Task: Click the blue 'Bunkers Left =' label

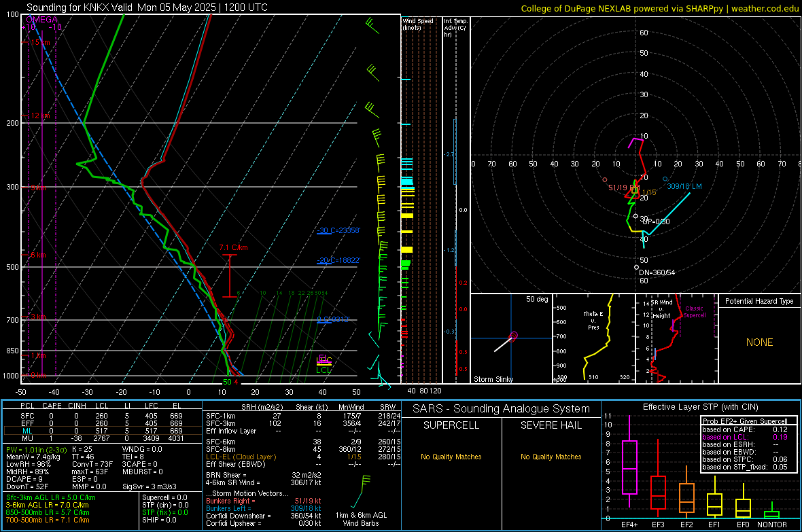Action: coord(228,508)
